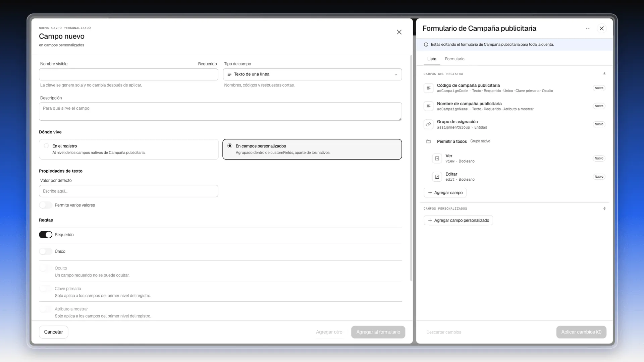Image resolution: width=644 pixels, height=362 pixels.
Task: Click Aplicar cambios (0) button
Action: tap(581, 332)
